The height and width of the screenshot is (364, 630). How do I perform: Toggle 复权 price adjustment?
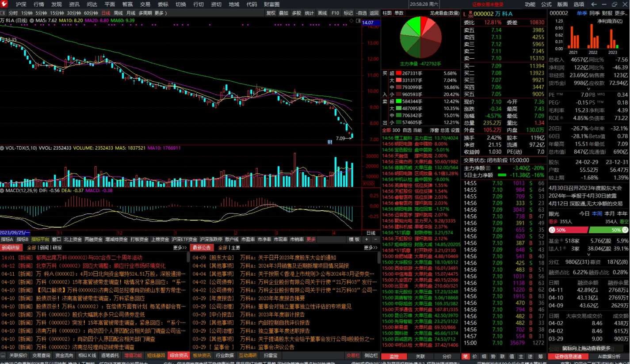[x=271, y=13]
